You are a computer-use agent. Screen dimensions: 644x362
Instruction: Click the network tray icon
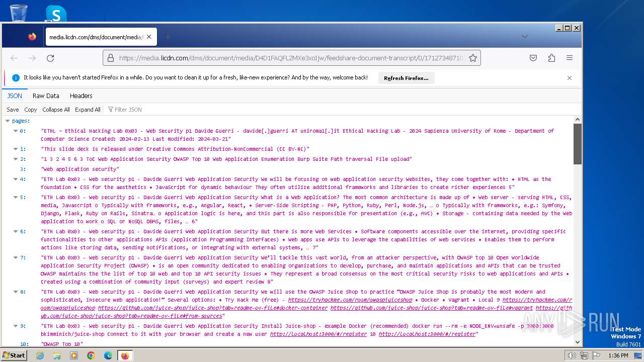(584, 355)
